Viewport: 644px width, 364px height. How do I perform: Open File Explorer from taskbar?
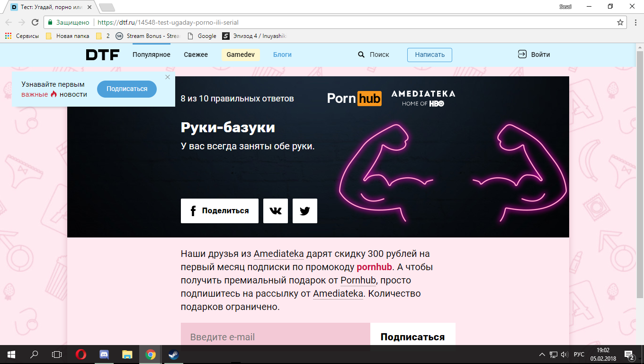(127, 354)
